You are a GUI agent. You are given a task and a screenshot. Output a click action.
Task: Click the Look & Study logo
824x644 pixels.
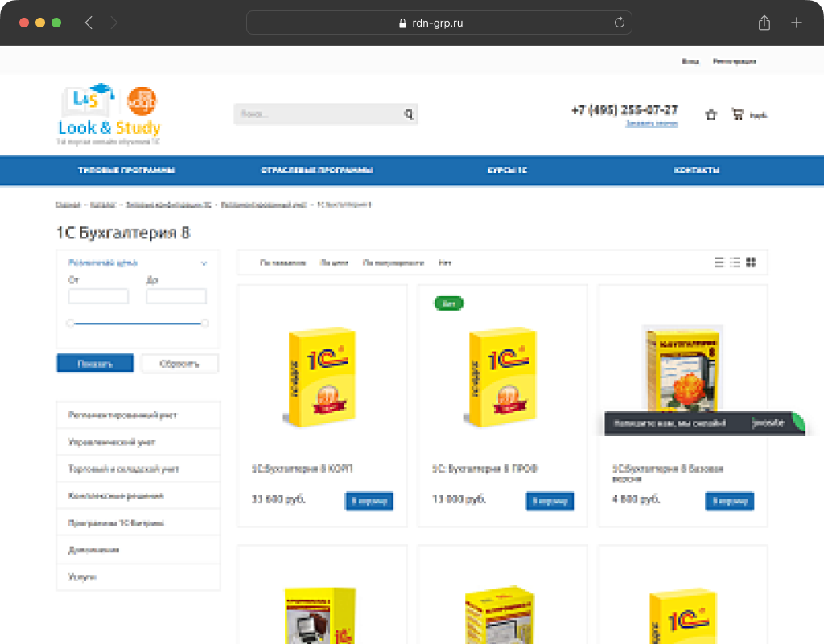click(109, 115)
